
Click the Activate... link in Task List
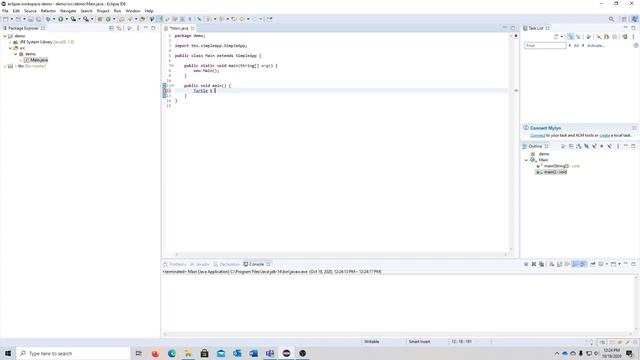[596, 46]
